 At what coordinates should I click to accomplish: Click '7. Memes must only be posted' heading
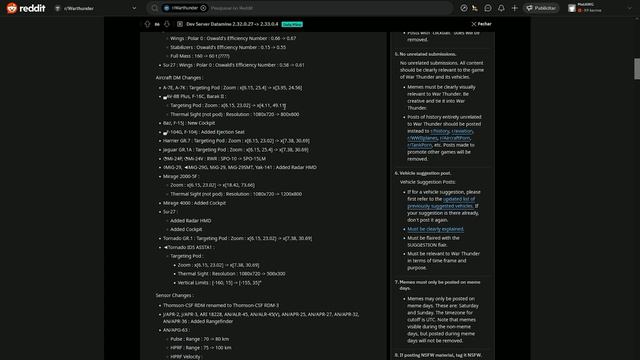tap(437, 285)
